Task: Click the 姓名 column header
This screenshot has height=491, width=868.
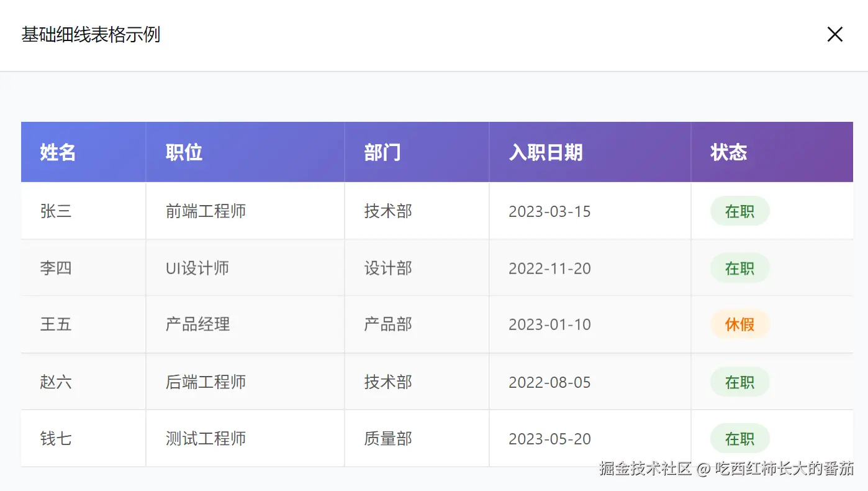Action: pyautogui.click(x=57, y=152)
